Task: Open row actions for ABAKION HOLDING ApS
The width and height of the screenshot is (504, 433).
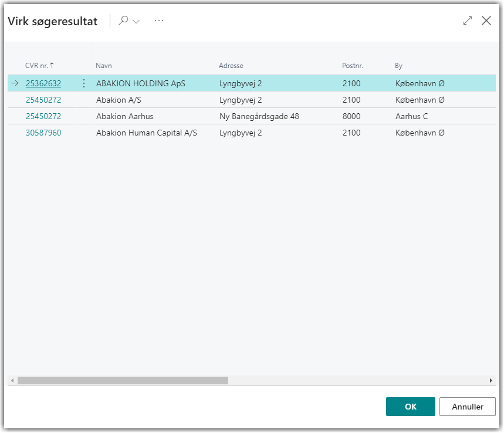Action: [x=83, y=83]
